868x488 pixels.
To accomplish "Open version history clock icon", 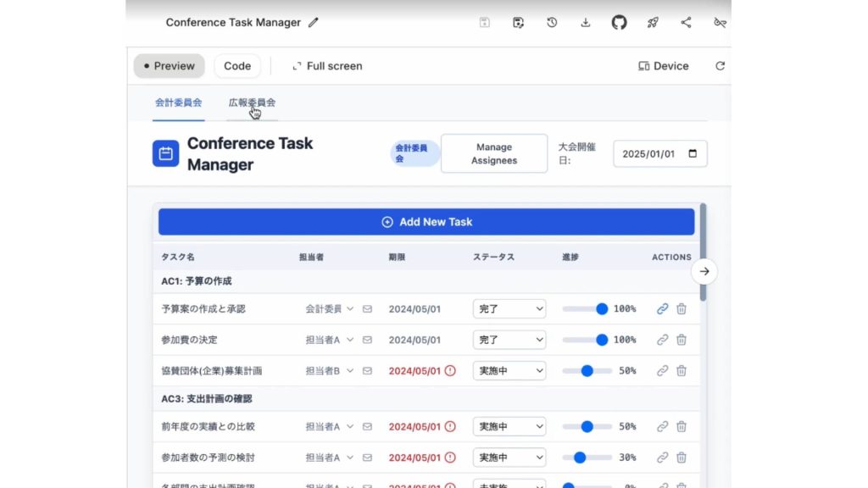I will tap(552, 23).
